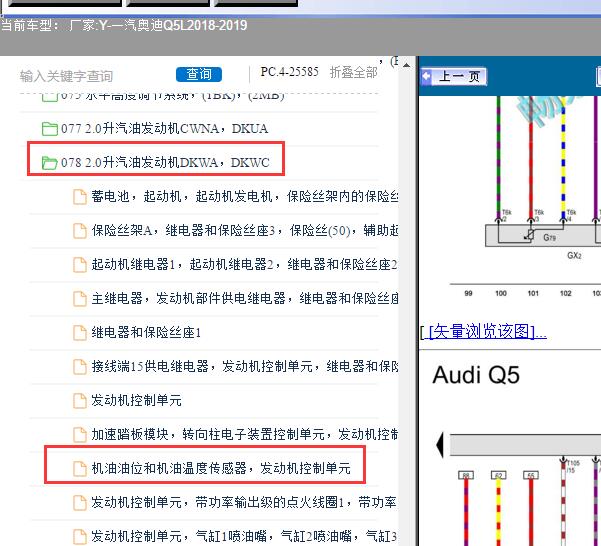
Task: Click current path number 101 in diagram
Action: click(533, 293)
